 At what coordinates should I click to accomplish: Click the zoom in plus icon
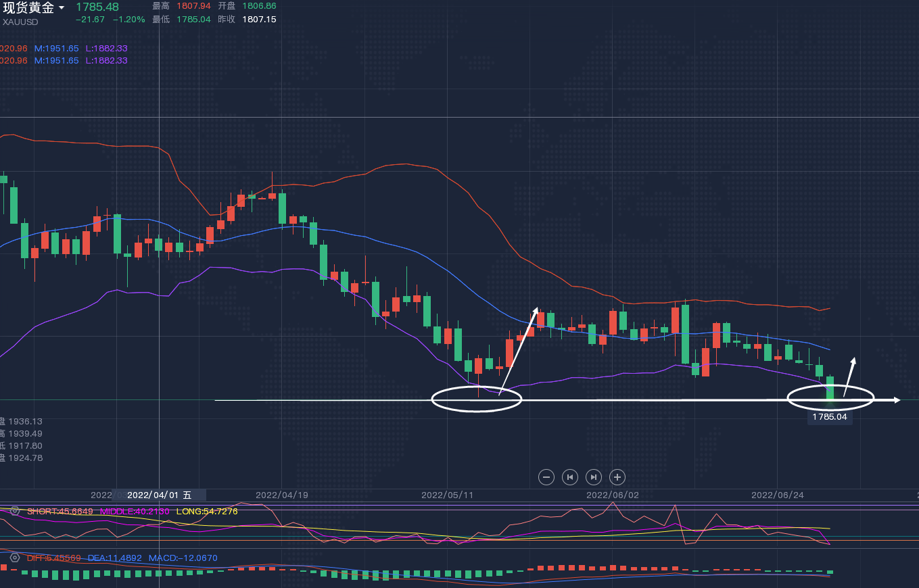pyautogui.click(x=617, y=477)
